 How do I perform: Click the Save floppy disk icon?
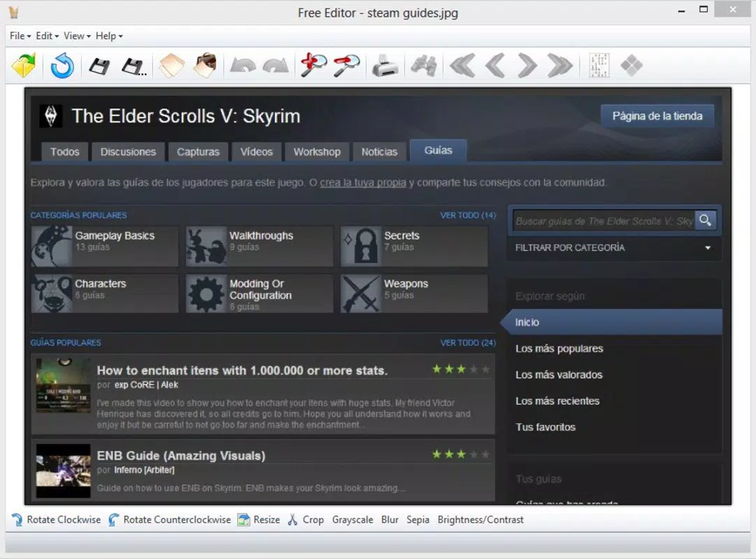click(99, 66)
